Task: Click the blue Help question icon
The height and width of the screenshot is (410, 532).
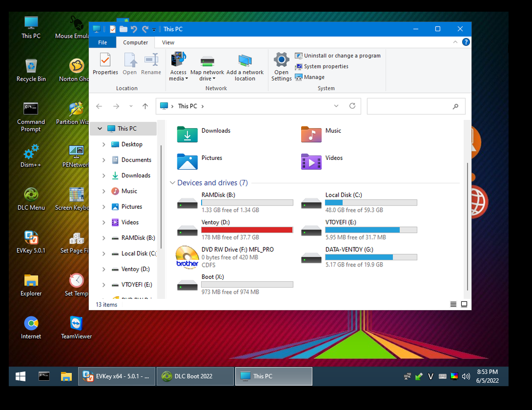Action: 466,42
